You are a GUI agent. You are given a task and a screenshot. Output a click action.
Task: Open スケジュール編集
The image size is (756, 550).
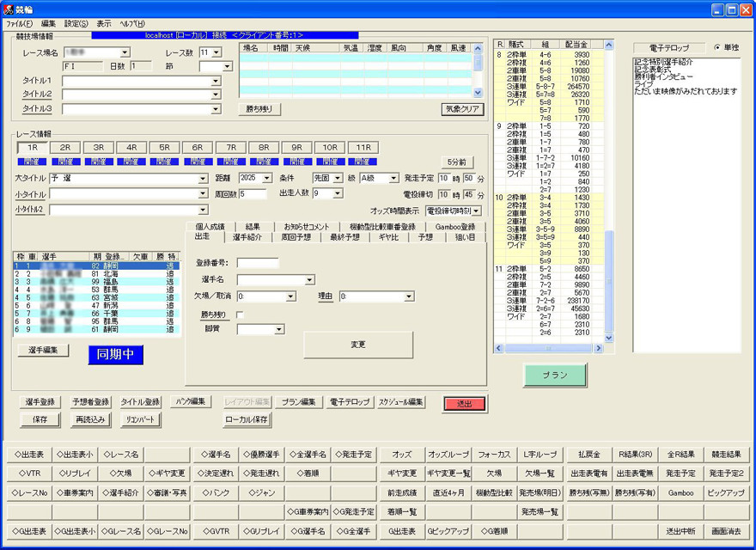[400, 402]
